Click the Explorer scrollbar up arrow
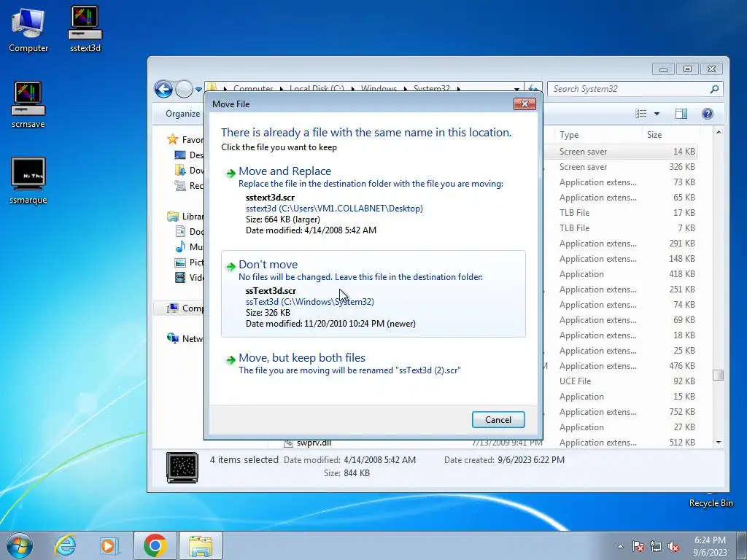The width and height of the screenshot is (747, 560). [x=719, y=133]
